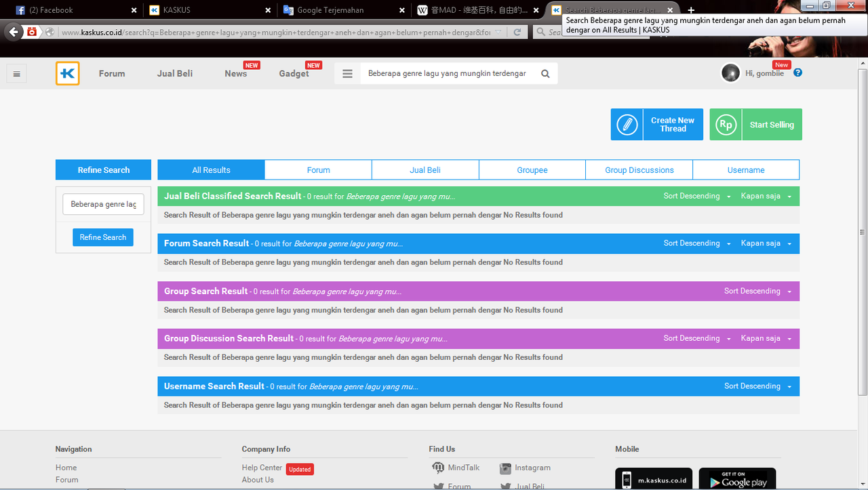868x490 pixels.
Task: Click the header search query field
Action: 448,74
